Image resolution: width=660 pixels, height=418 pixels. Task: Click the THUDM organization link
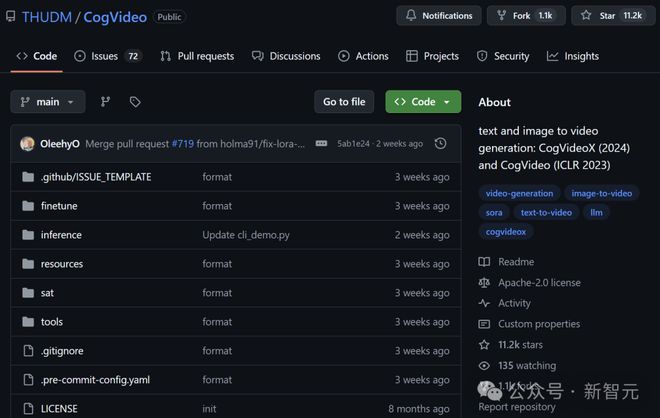click(46, 17)
